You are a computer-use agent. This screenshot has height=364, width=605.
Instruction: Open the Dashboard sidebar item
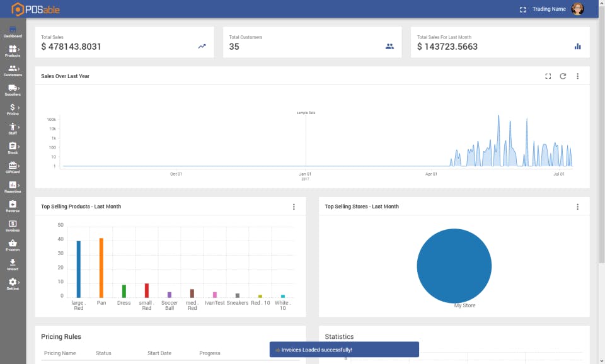(x=13, y=32)
